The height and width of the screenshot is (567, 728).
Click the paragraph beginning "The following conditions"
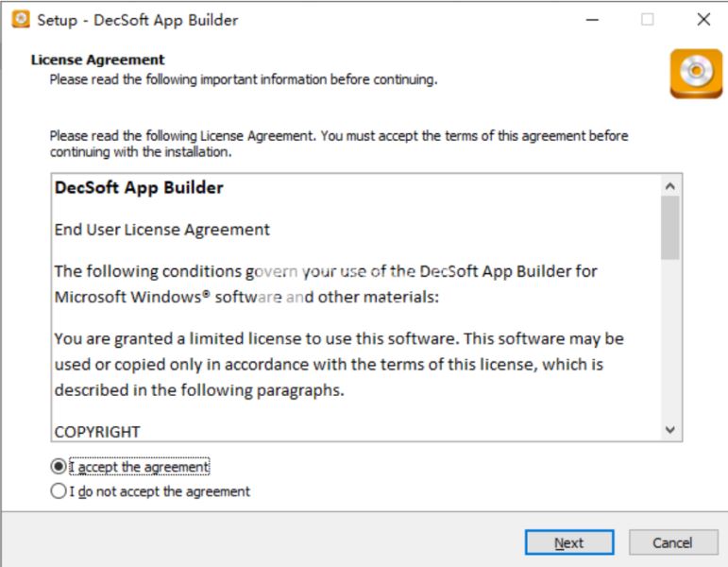tap(326, 283)
